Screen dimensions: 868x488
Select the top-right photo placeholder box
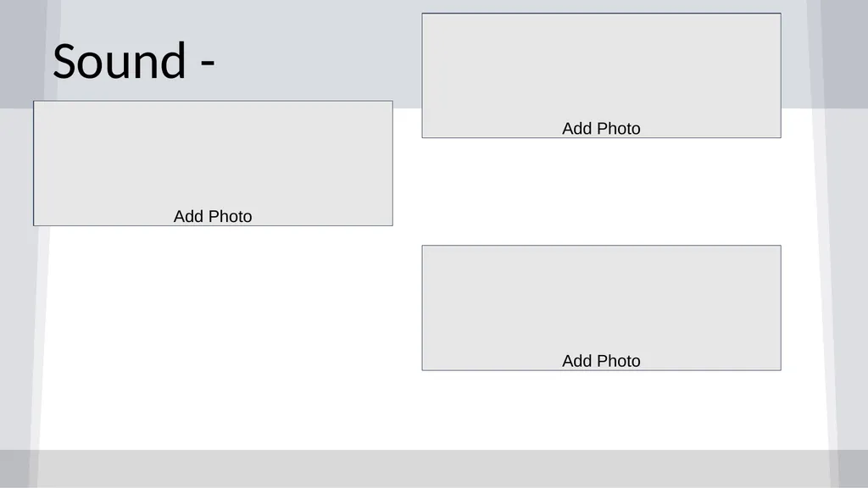(x=601, y=75)
